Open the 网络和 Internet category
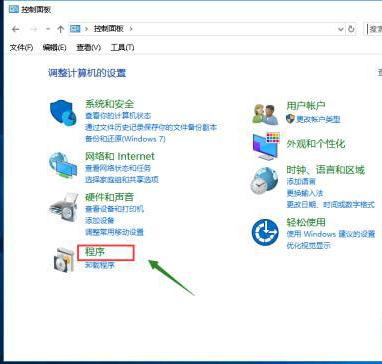 (x=120, y=156)
